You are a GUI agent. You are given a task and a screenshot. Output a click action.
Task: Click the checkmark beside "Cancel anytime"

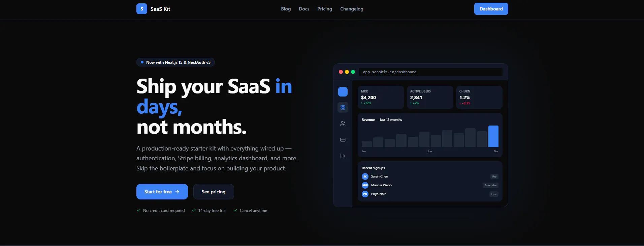(235, 210)
